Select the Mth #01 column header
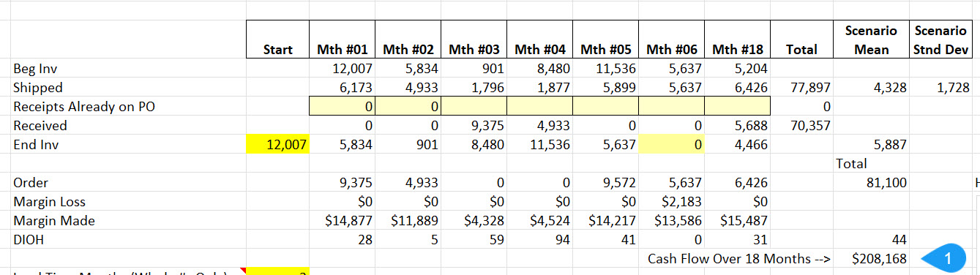Screen dimensions: 980x275 [342, 40]
